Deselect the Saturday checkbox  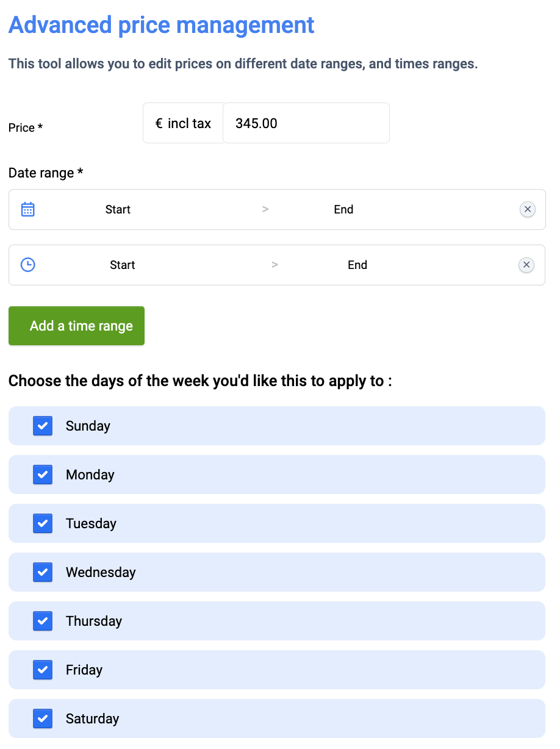click(x=43, y=719)
